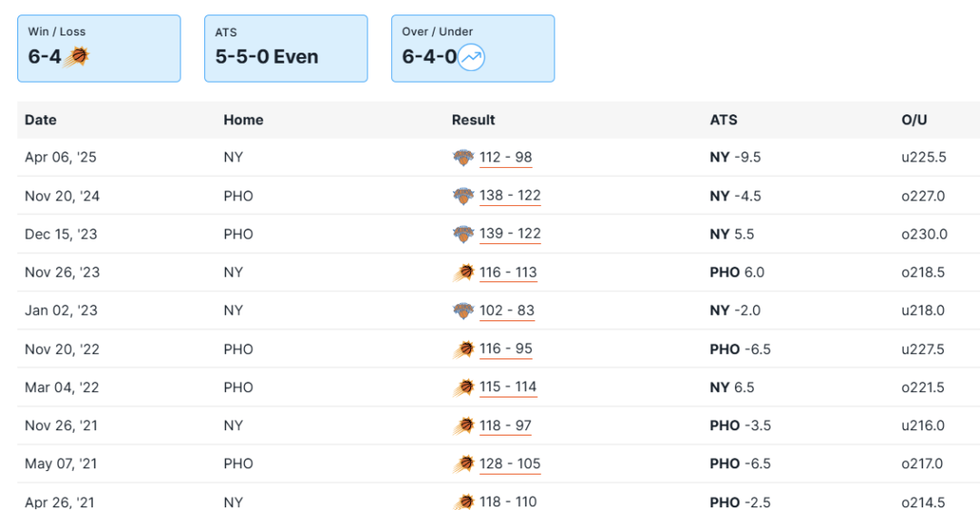980x510 pixels.
Task: Click Suns logo beside 116 - 95 score
Action: (463, 348)
